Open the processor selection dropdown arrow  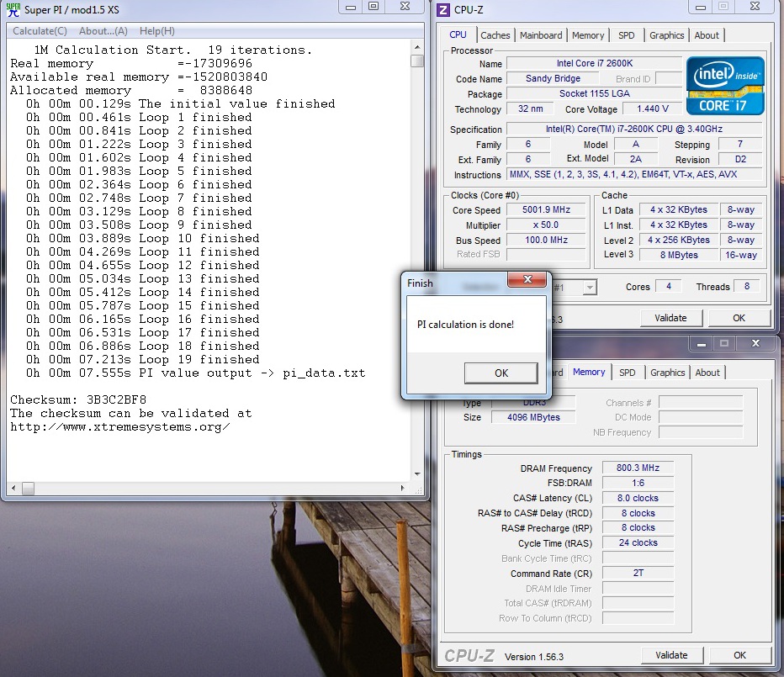tap(590, 288)
